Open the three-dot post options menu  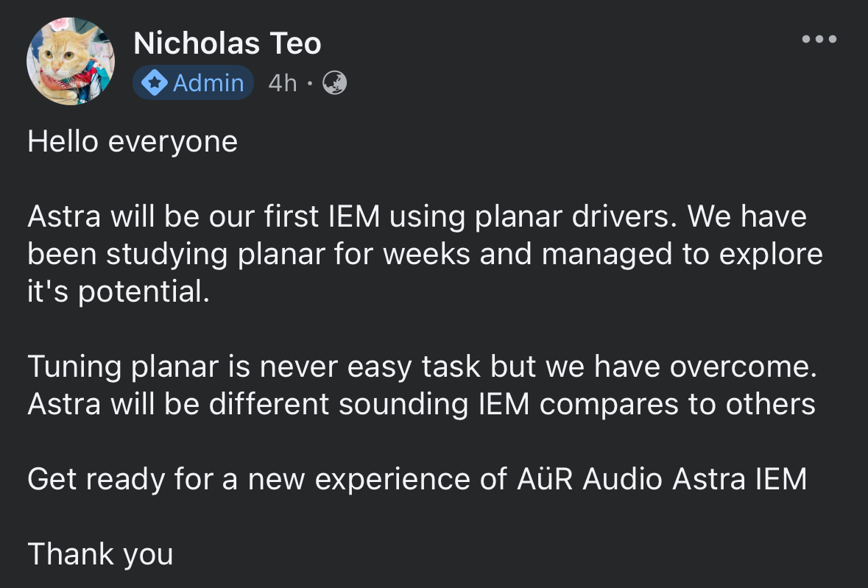pyautogui.click(x=819, y=39)
